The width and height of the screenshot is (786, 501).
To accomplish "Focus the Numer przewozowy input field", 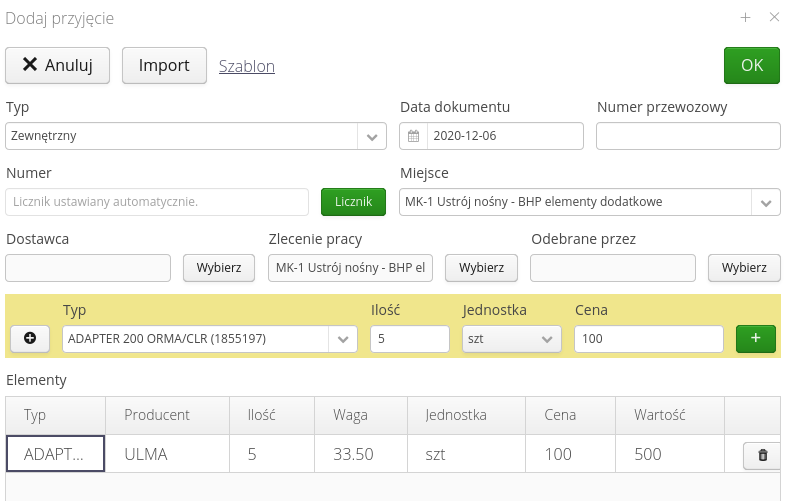I will pos(688,136).
